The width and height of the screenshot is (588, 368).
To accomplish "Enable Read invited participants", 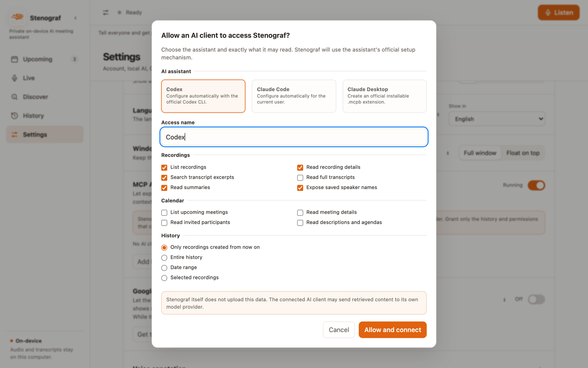I will 164,223.
